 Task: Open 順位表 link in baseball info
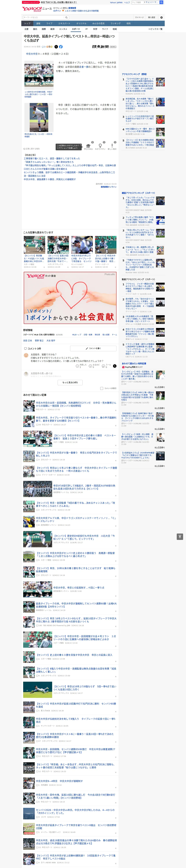(x=97, y=335)
